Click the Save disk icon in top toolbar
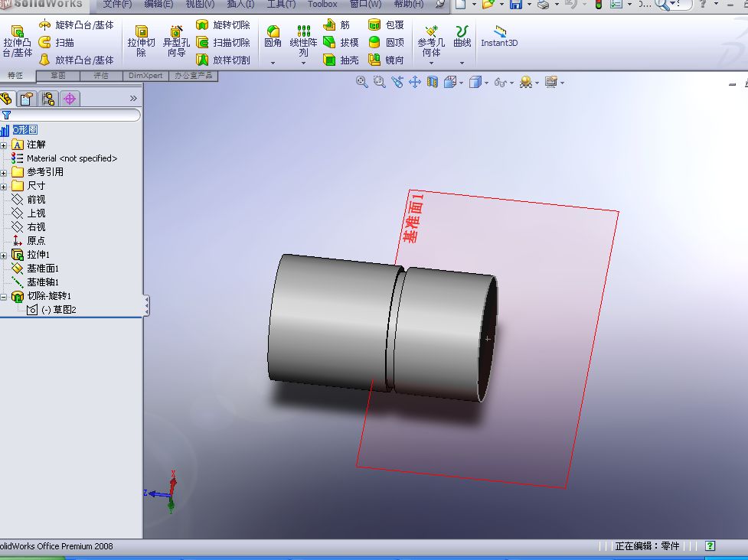Image resolution: width=748 pixels, height=560 pixels. [516, 5]
